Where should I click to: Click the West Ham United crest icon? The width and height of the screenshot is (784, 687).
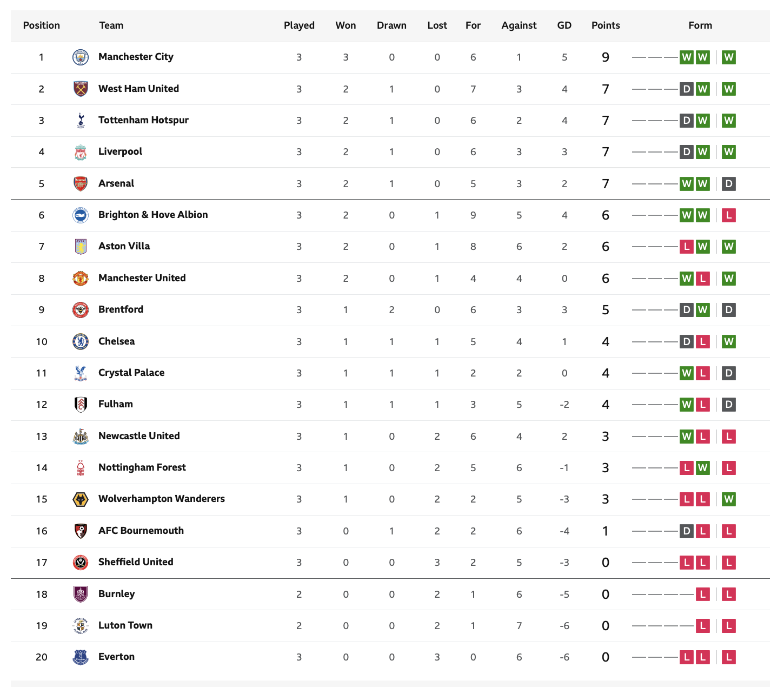(81, 89)
